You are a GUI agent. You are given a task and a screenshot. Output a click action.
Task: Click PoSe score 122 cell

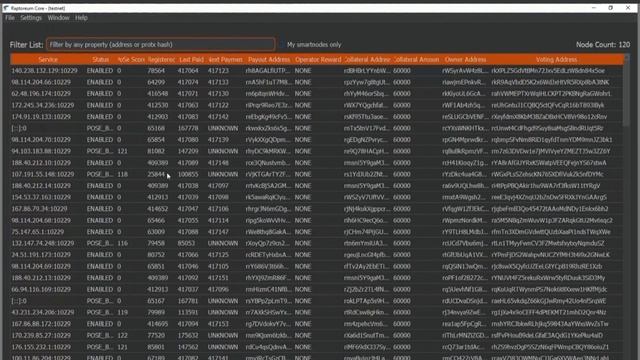pos(122,336)
